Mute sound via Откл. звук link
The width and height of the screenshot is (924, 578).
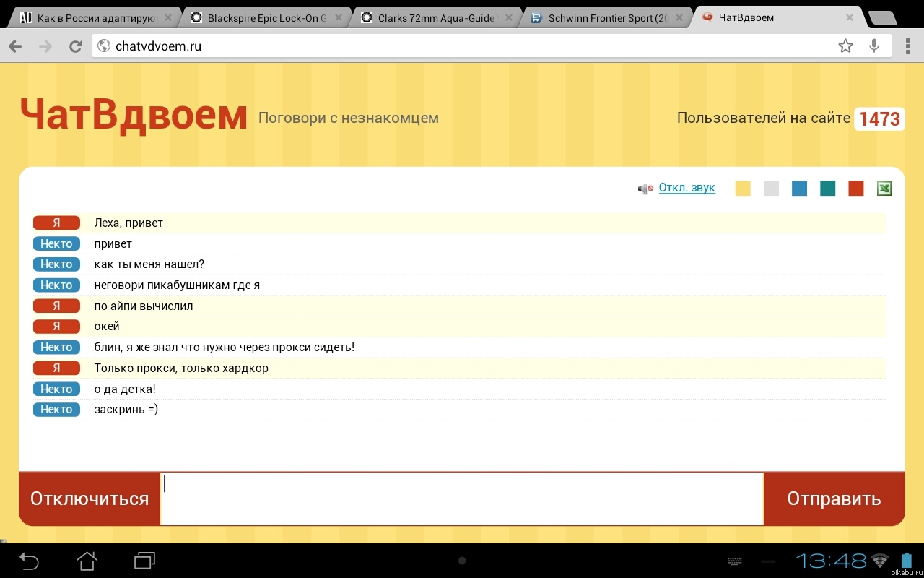[x=687, y=188]
